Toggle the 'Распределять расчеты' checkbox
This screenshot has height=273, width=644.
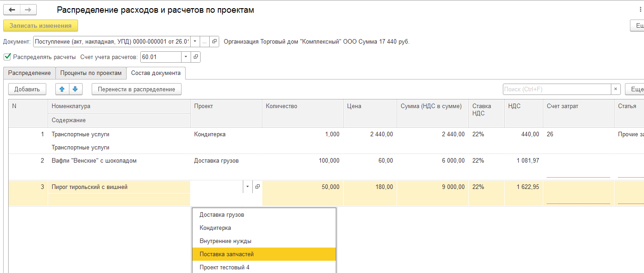[7, 57]
